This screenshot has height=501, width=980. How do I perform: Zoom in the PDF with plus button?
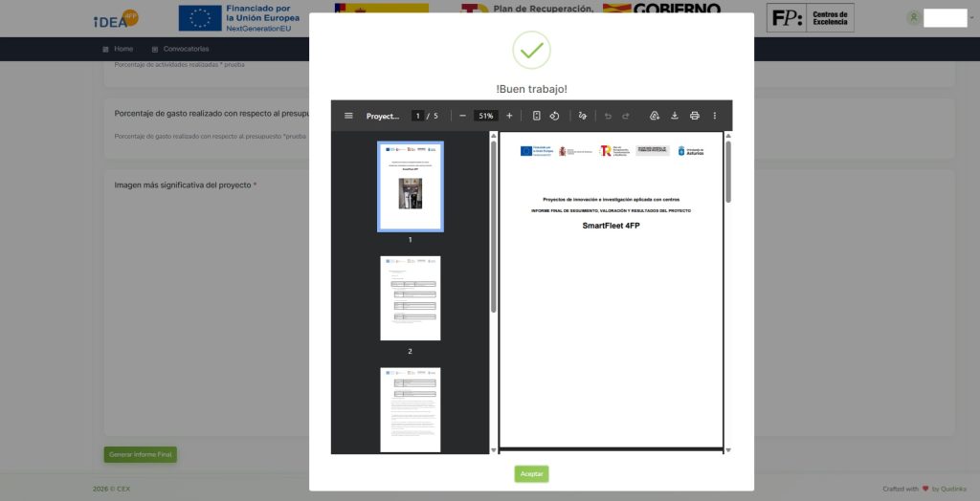click(509, 116)
